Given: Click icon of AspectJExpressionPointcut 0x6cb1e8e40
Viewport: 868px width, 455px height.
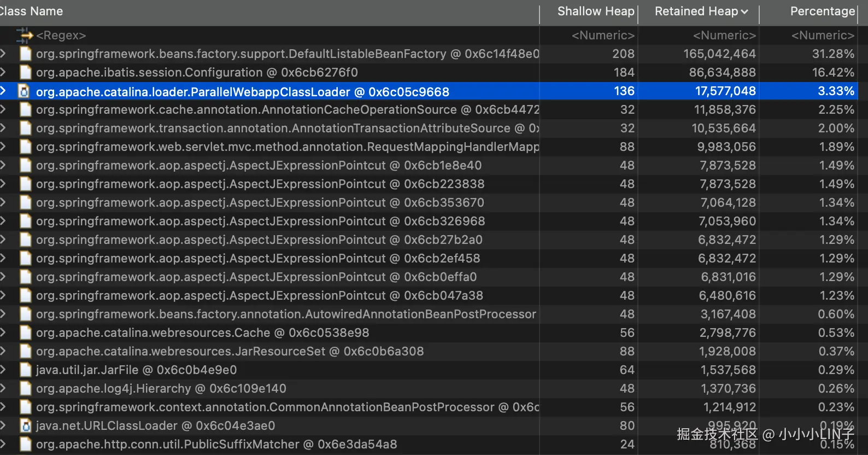Looking at the screenshot, I should tap(25, 165).
